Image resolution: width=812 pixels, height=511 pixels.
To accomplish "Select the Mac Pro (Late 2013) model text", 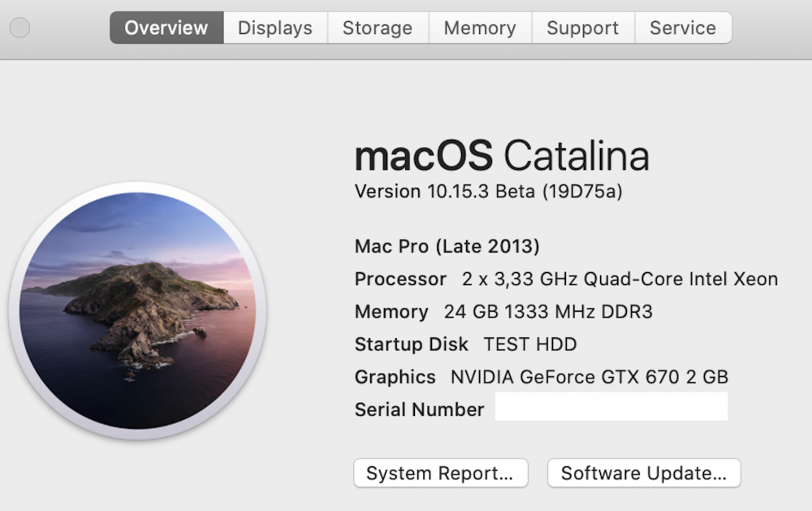I will [x=447, y=246].
